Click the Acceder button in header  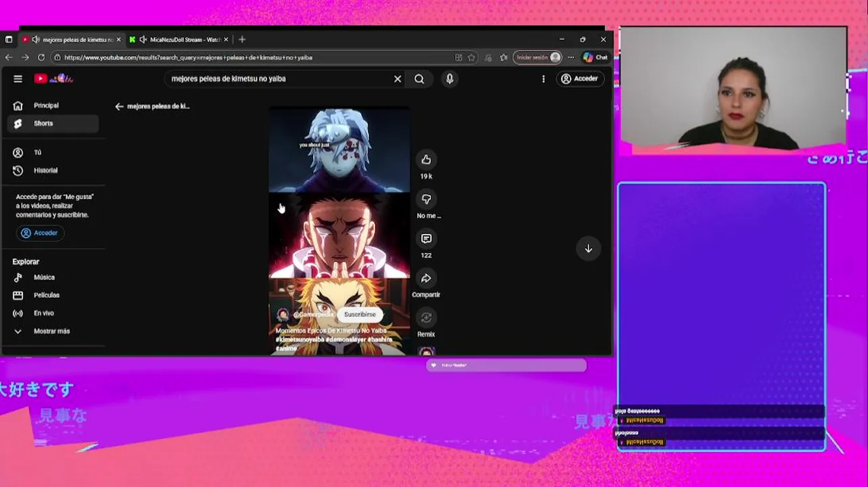pos(579,78)
